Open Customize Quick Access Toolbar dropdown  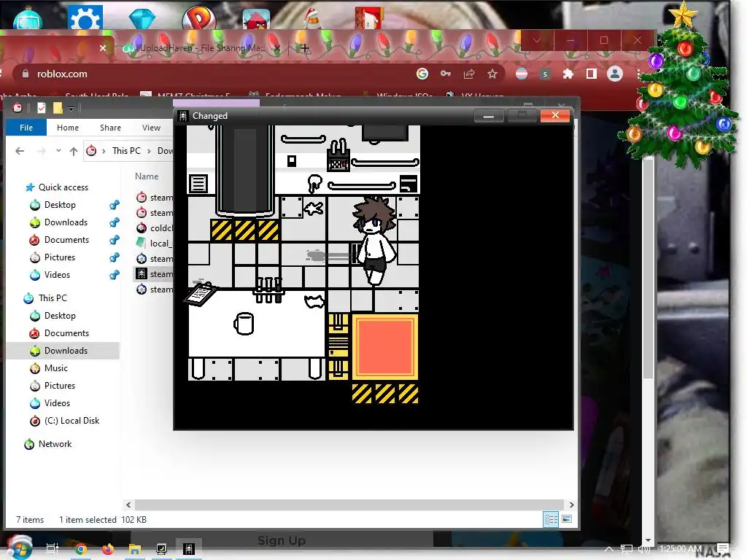pyautogui.click(x=71, y=109)
